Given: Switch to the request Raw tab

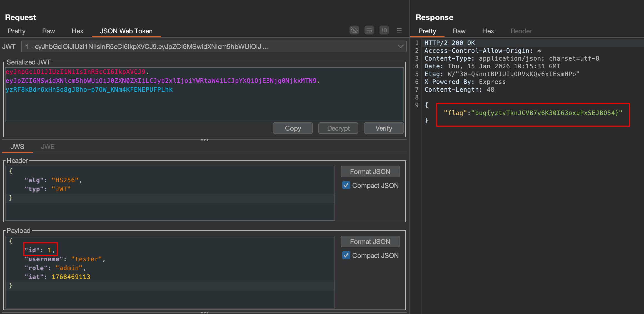Looking at the screenshot, I should pyautogui.click(x=48, y=31).
